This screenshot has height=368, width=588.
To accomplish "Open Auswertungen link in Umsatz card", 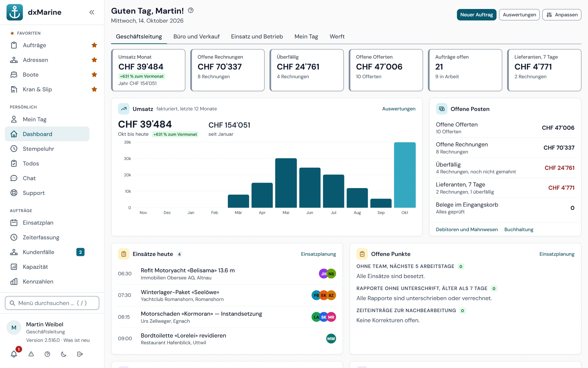I will 399,109.
